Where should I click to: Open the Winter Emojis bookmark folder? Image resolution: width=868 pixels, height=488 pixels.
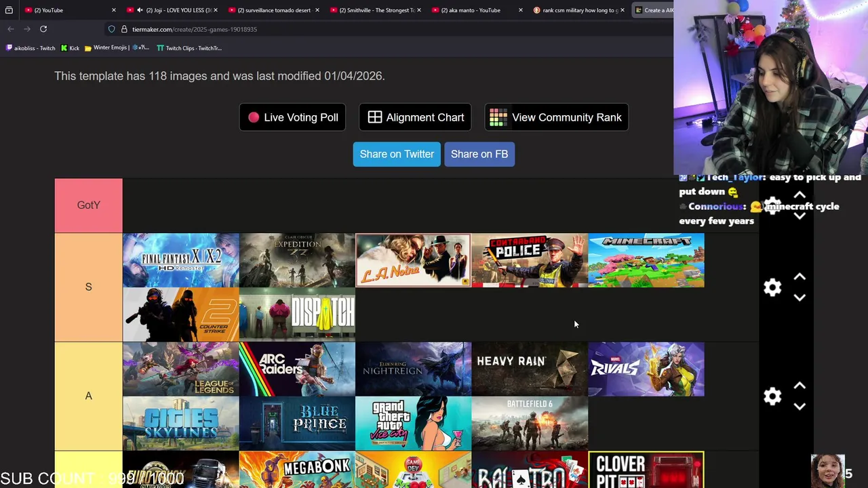(x=117, y=48)
